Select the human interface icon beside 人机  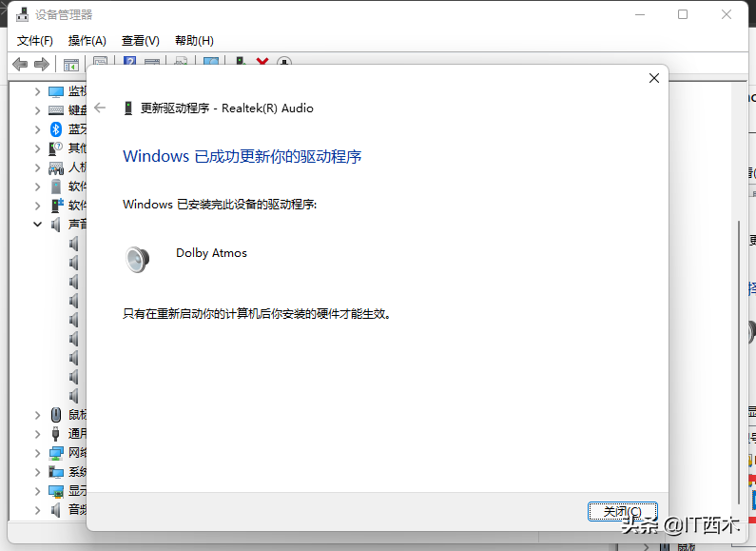(56, 167)
